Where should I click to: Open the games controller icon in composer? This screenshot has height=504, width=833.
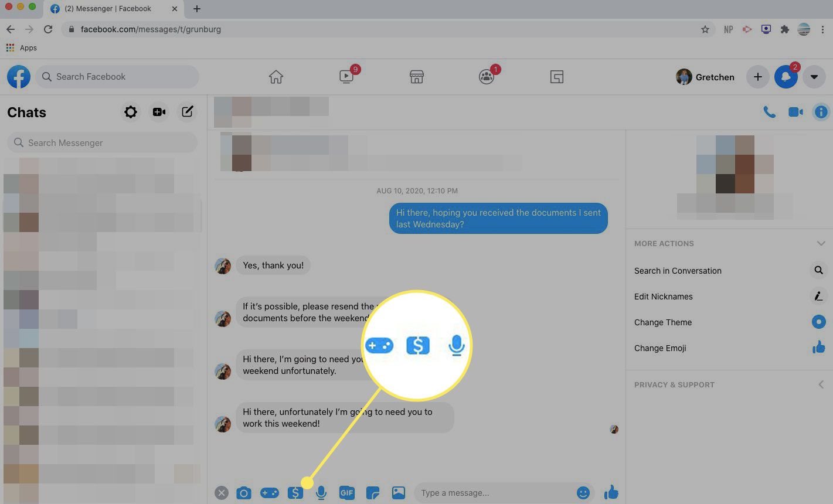(270, 493)
